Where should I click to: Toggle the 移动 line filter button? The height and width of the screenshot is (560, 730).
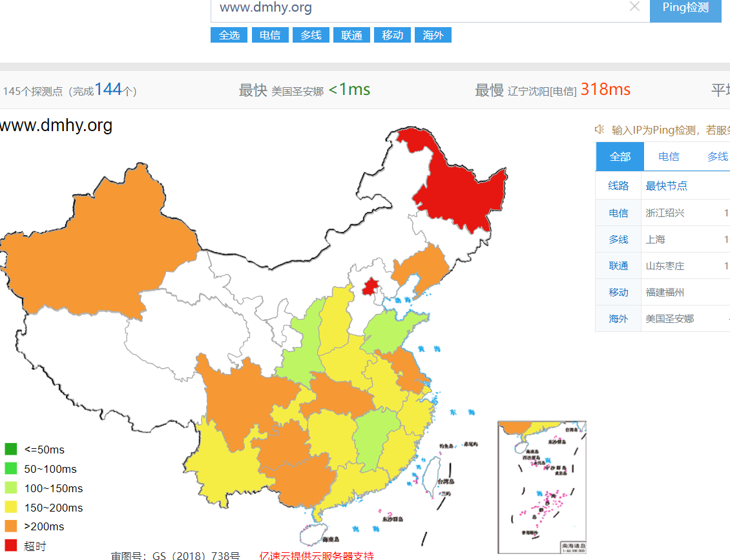point(393,35)
